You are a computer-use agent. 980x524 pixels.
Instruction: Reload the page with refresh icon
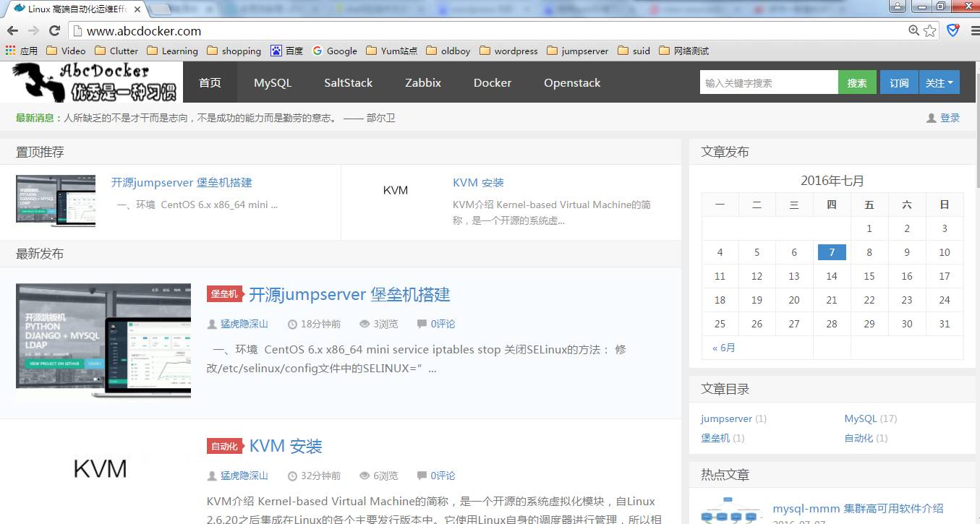click(x=54, y=30)
